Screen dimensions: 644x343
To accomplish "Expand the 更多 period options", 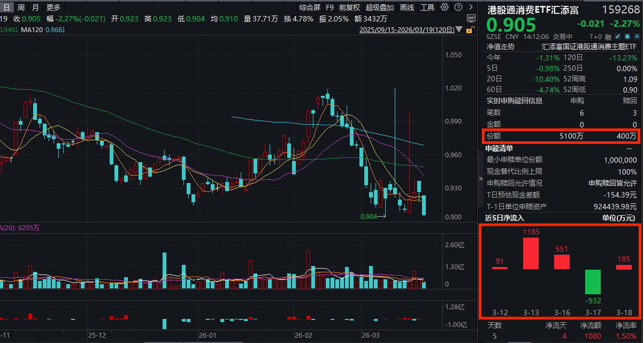I will 53,7.
